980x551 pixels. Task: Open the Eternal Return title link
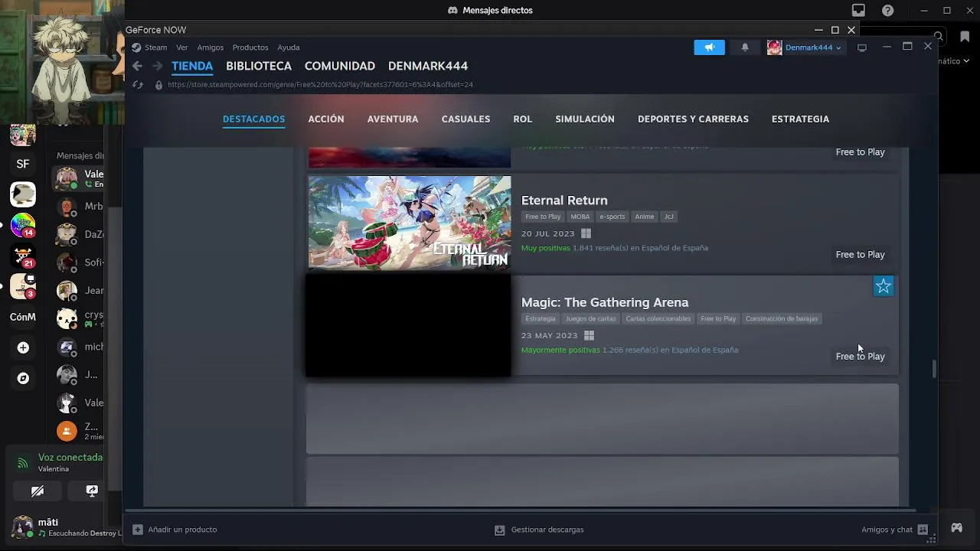pyautogui.click(x=564, y=201)
